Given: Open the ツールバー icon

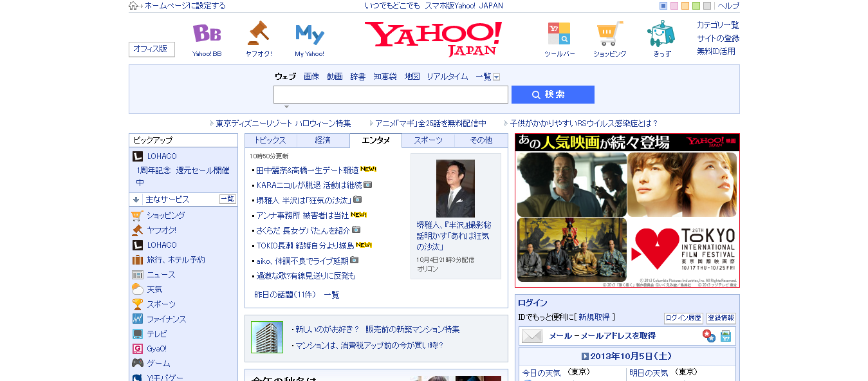Looking at the screenshot, I should pos(559,33).
